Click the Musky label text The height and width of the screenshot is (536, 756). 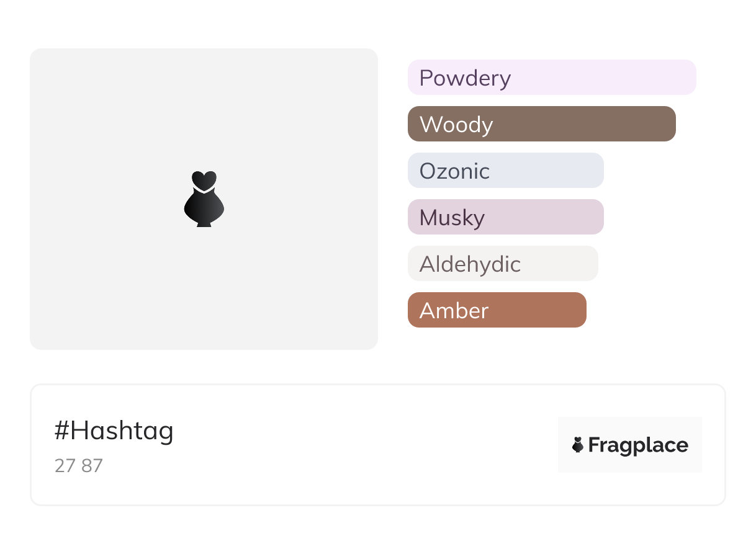(452, 218)
